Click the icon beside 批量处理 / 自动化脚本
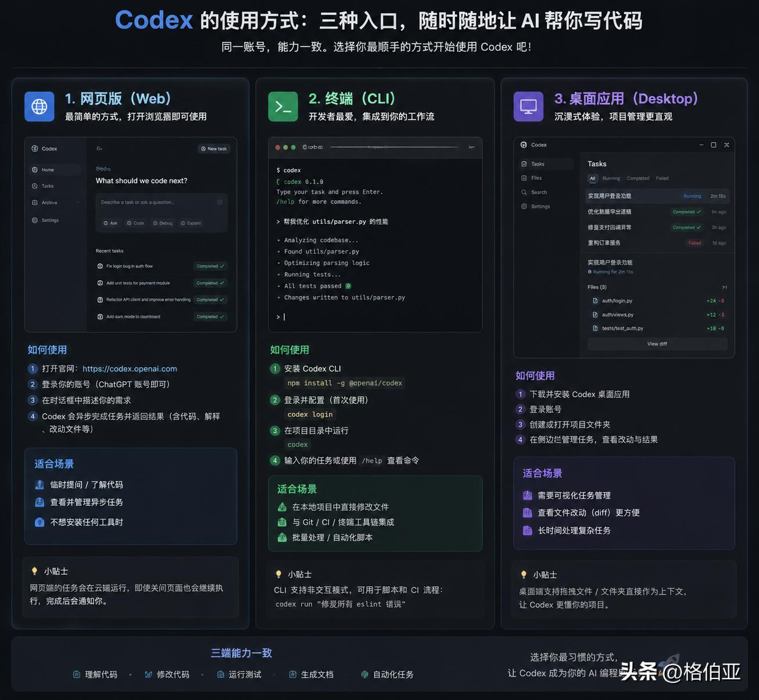This screenshot has width=759, height=700. click(282, 537)
